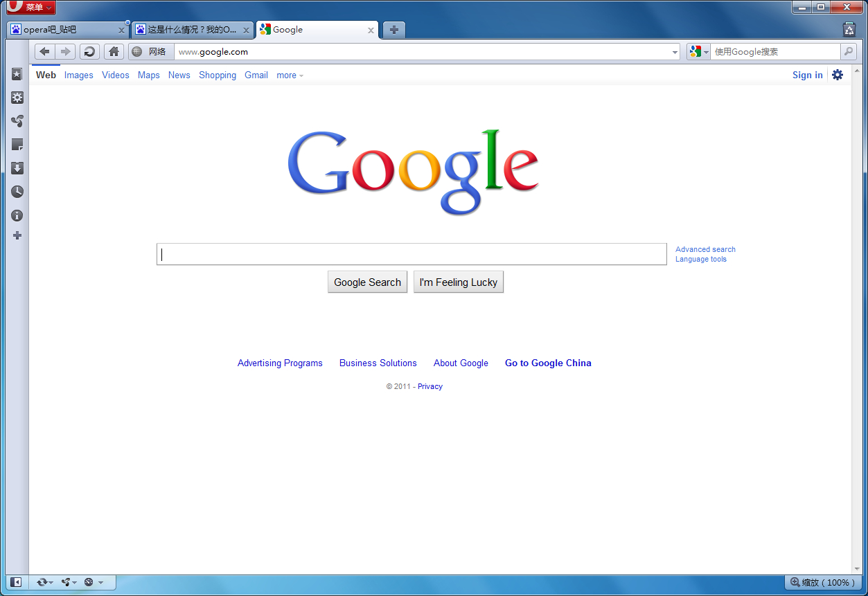Go back with the back arrow

pyautogui.click(x=44, y=51)
